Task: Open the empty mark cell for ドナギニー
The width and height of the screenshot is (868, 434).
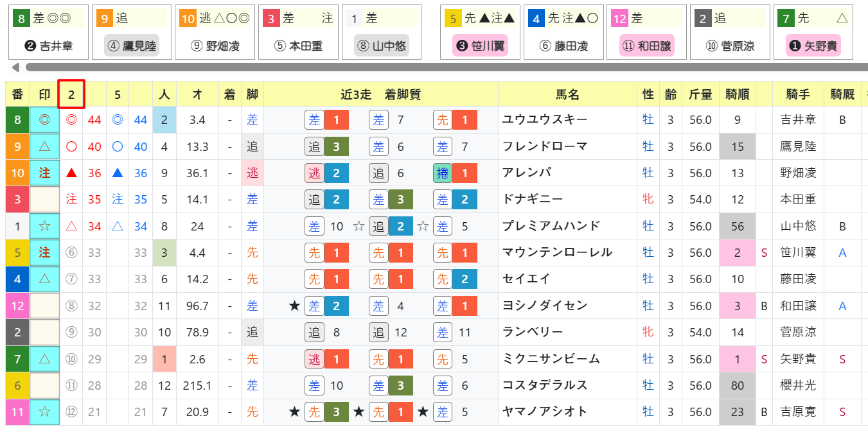Action: coord(45,199)
